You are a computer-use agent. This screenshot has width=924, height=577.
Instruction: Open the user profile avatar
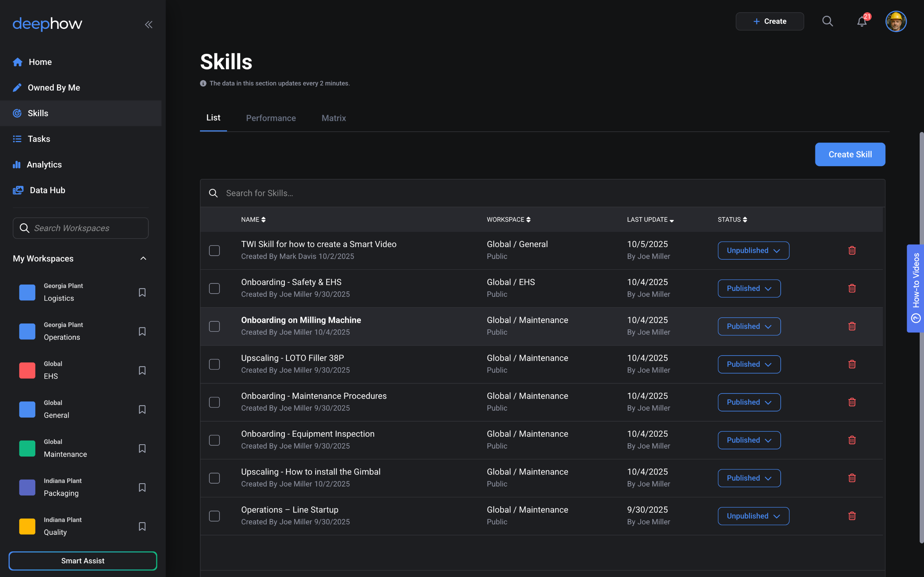pyautogui.click(x=895, y=21)
